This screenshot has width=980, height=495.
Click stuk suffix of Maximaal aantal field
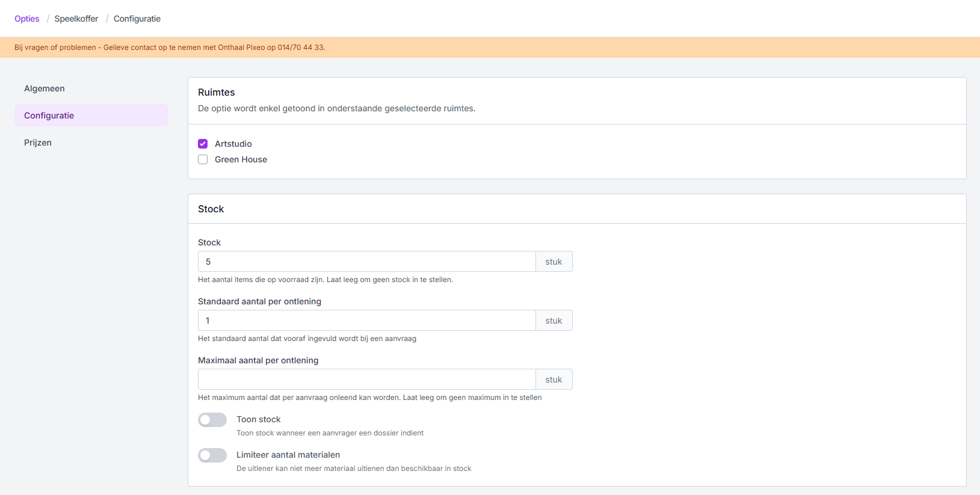click(x=553, y=380)
